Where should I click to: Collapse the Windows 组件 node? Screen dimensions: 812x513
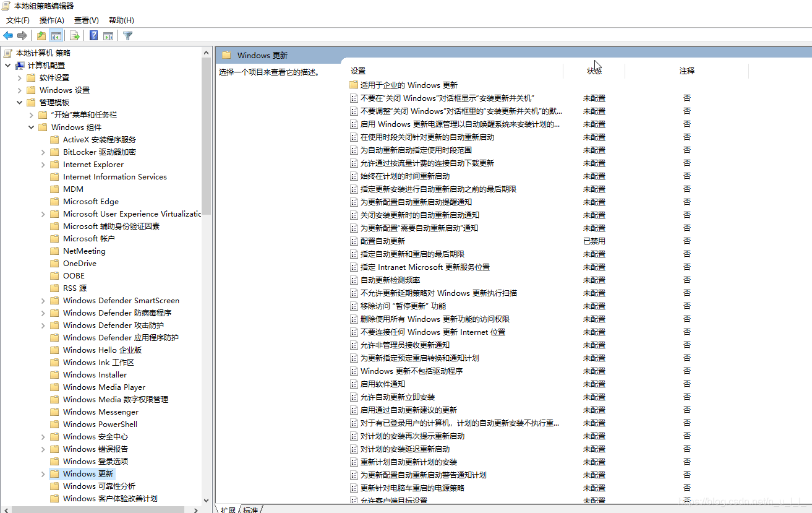coord(31,127)
